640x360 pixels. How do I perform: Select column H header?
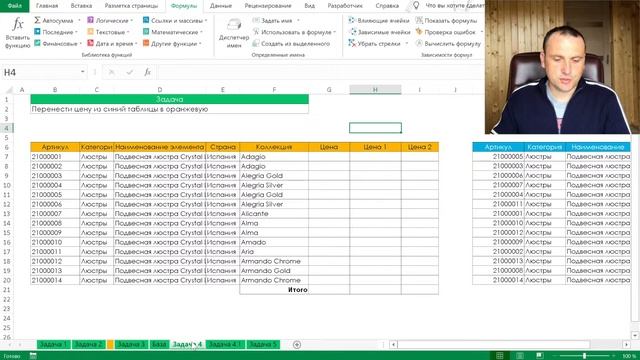(x=375, y=90)
